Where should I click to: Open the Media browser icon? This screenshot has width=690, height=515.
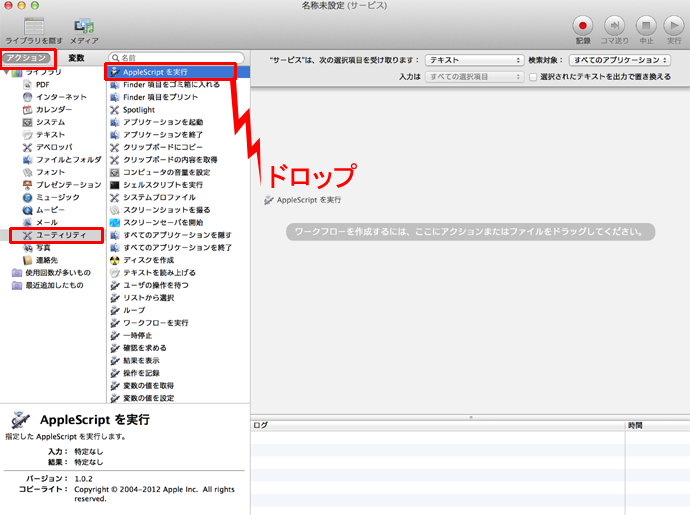pos(84,27)
